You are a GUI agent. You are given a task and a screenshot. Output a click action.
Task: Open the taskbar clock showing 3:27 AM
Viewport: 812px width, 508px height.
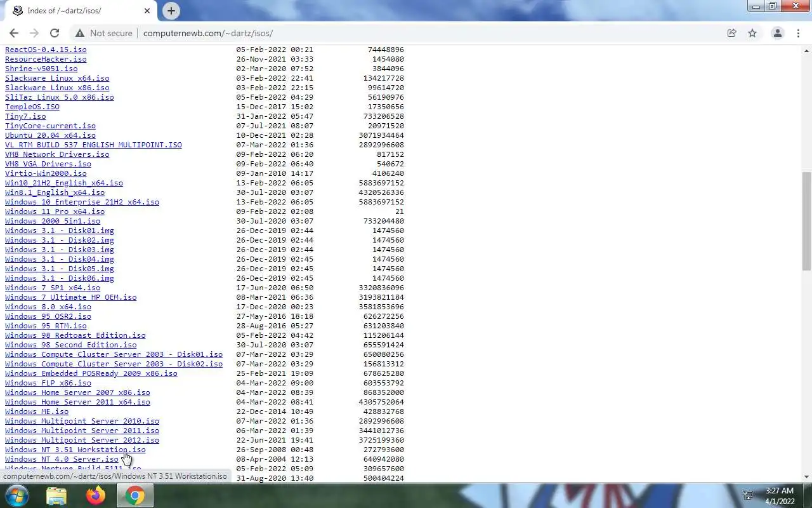point(780,495)
